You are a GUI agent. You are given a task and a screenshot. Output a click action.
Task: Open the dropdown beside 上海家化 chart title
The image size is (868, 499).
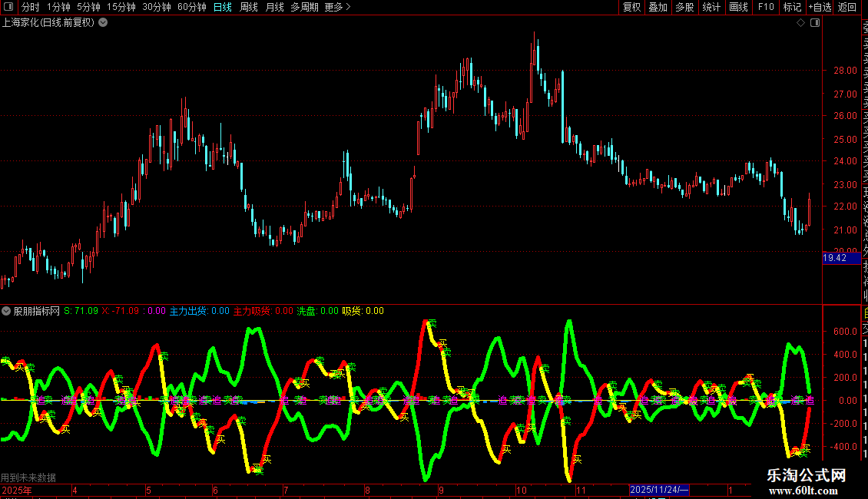click(x=103, y=23)
